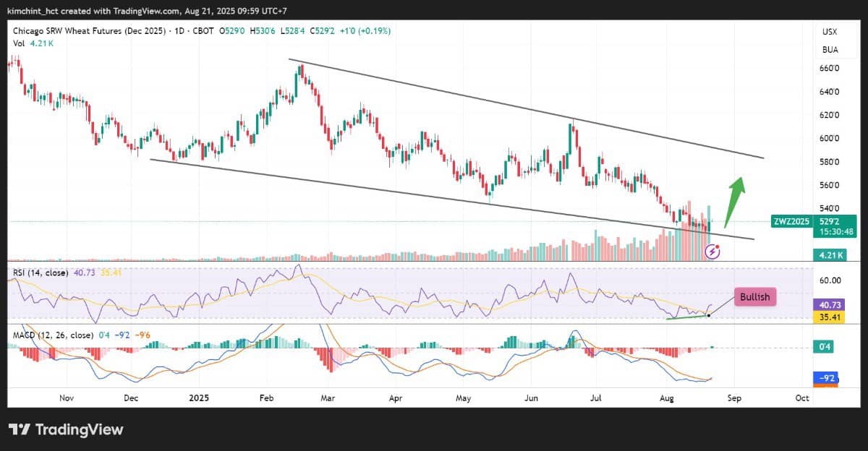Click the Vol indicator label
Viewport: 868px width, 451px height.
(17, 43)
